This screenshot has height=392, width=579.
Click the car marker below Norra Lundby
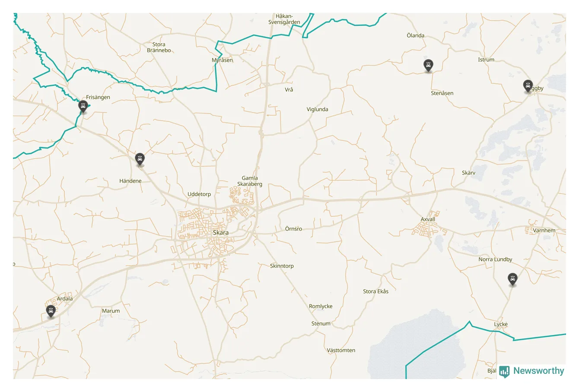pyautogui.click(x=512, y=279)
